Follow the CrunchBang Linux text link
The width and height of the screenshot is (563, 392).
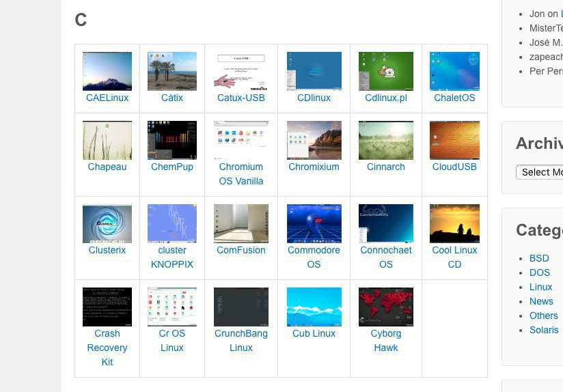241,340
